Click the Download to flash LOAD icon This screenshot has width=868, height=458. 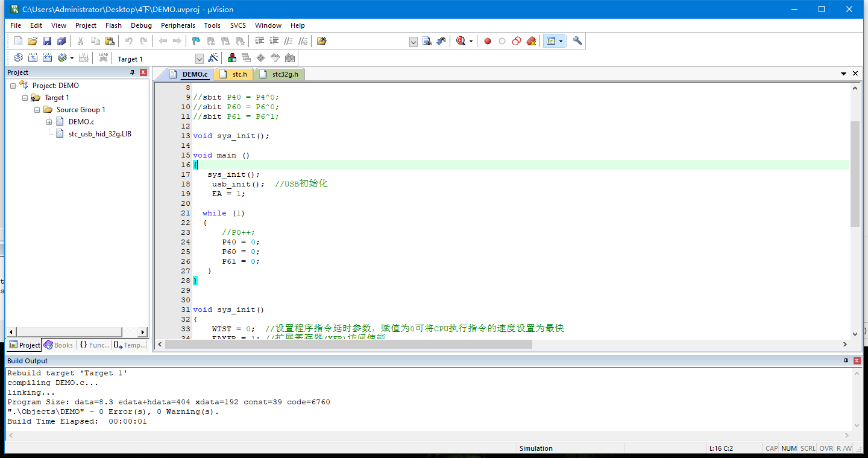[x=103, y=58]
